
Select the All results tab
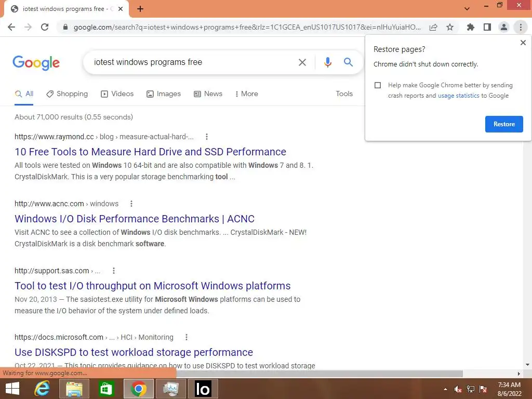coord(24,94)
